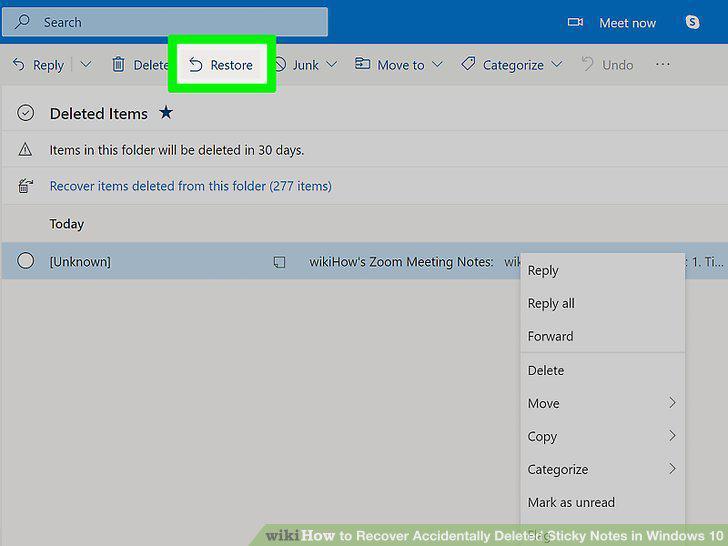Click the Restore button in toolbar
The image size is (728, 546).
point(221,65)
